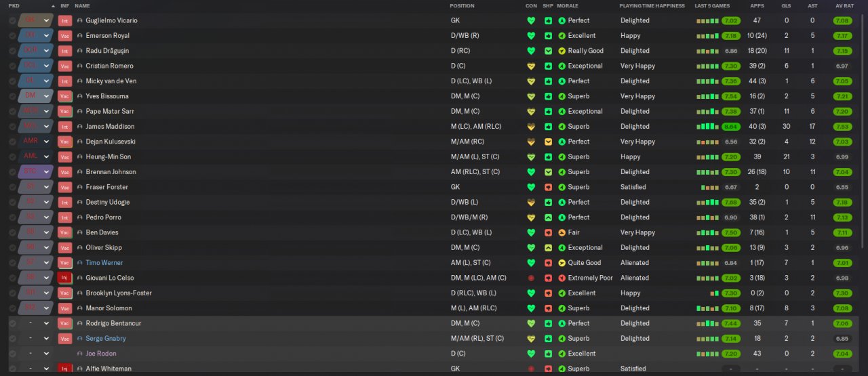Open the unassigned position dropdown for Serge Gnabry
The height and width of the screenshot is (376, 868).
coord(35,338)
